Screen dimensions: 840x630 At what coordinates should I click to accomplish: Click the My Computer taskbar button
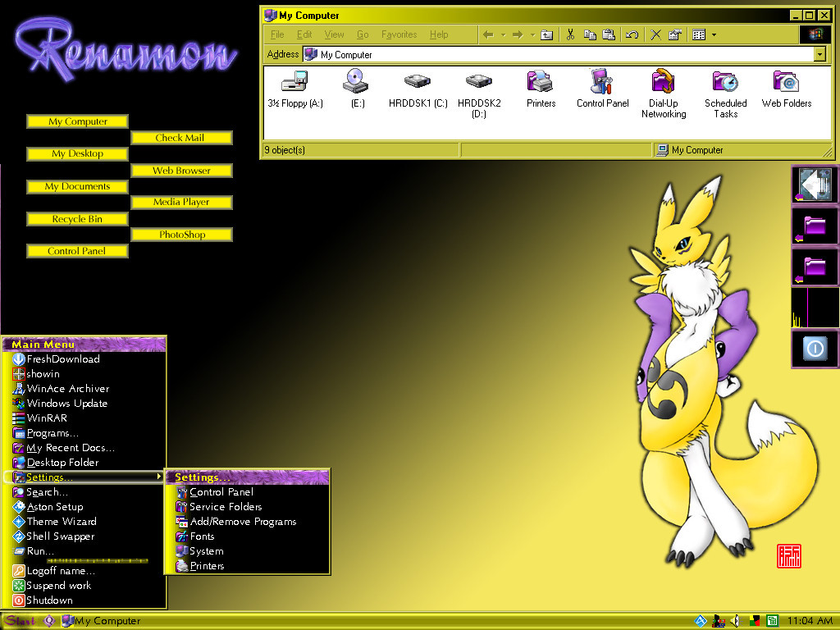pos(101,621)
